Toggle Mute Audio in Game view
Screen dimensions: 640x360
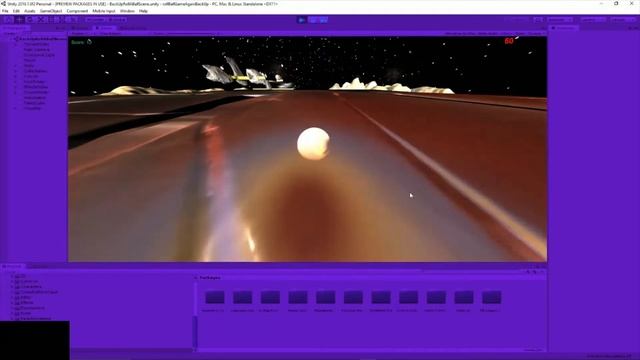click(x=488, y=33)
